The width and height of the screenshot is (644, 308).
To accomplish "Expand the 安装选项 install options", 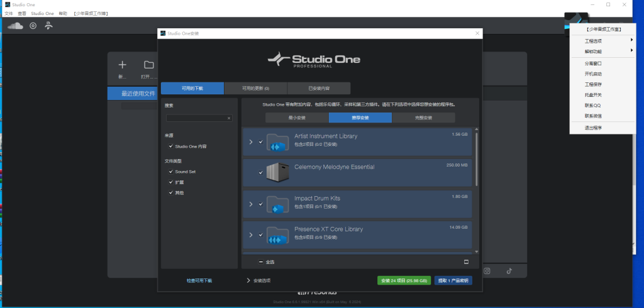I will (258, 280).
